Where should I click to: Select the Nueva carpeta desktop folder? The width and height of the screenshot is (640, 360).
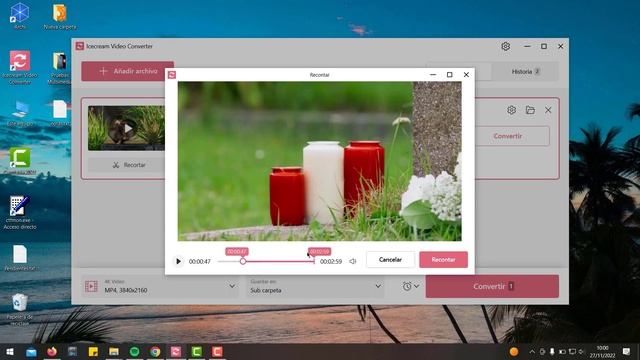(60, 17)
